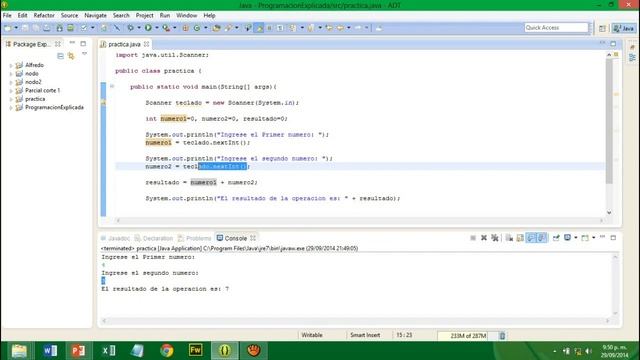Click the Terminate console square icon
Viewport: 640px width, 360px height.
473,238
